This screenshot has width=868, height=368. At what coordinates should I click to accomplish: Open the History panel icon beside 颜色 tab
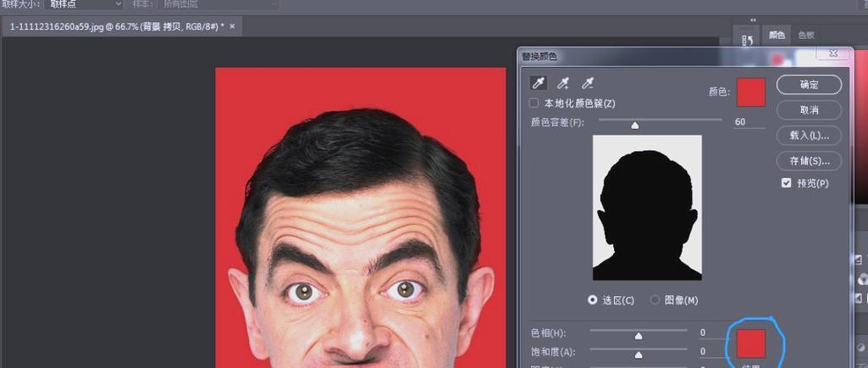(x=747, y=39)
